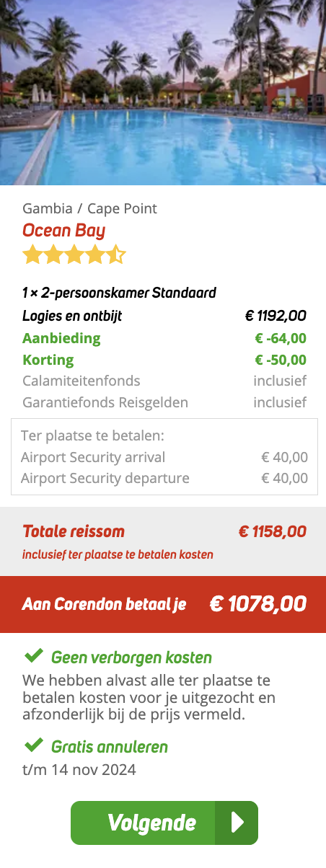This screenshot has height=868, width=326.
Task: Click the first star of hotel rating
Action: 32,254
